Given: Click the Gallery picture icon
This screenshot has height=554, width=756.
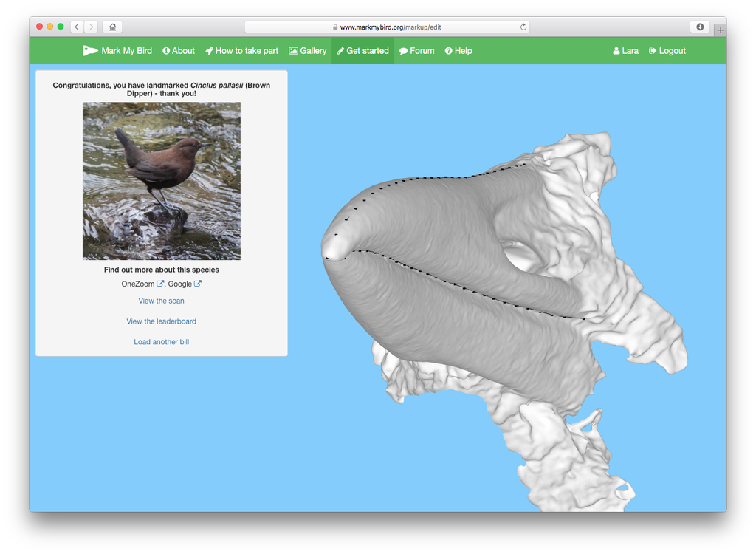Looking at the screenshot, I should pos(293,51).
